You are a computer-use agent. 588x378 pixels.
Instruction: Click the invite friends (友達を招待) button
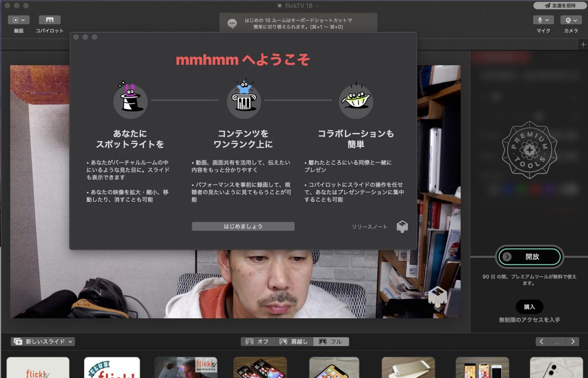click(x=560, y=5)
